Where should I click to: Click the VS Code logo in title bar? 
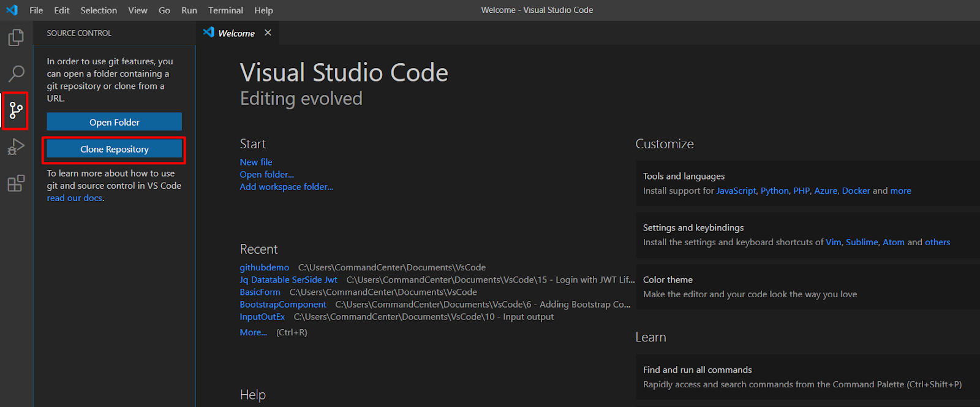point(12,10)
